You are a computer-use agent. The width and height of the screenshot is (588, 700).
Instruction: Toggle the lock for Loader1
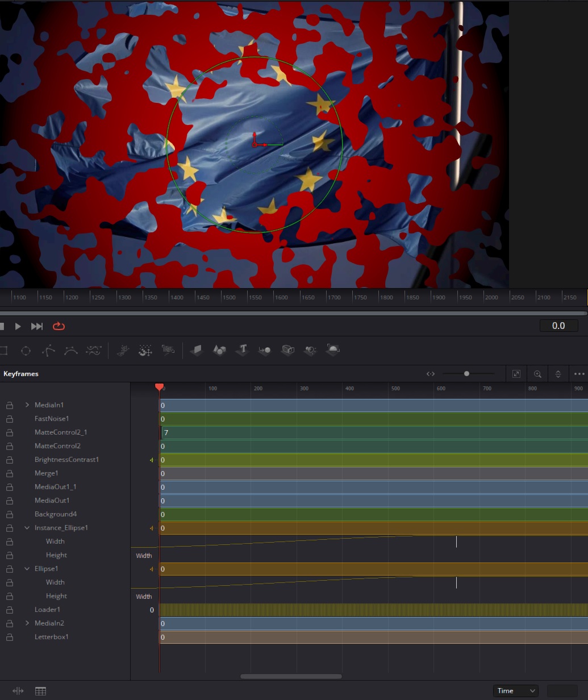(x=10, y=610)
